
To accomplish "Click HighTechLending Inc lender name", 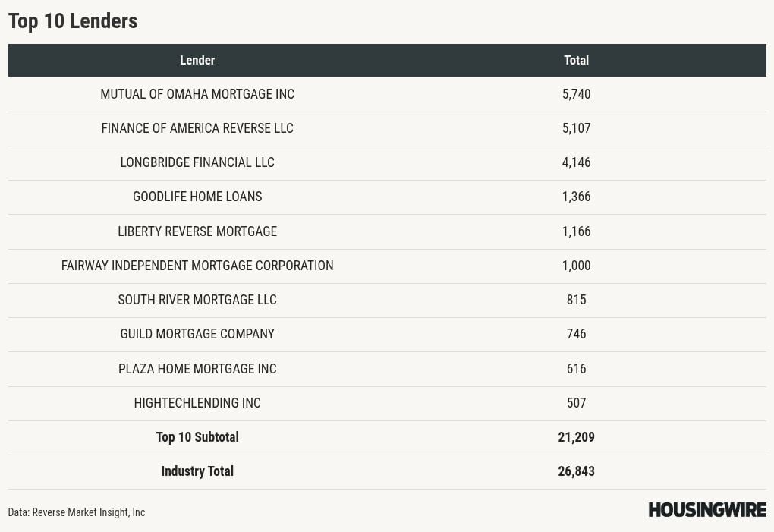I will click(x=197, y=403).
